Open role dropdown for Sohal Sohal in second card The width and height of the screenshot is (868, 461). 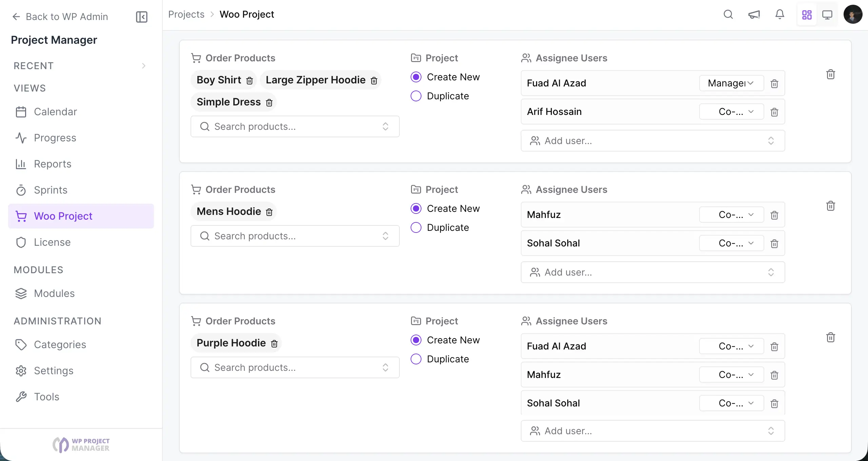pos(731,243)
